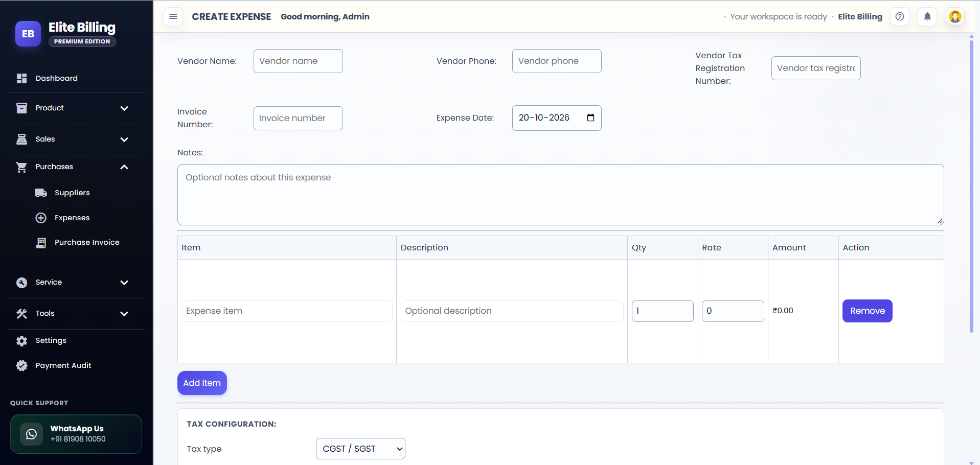The image size is (980, 465).
Task: Expand the Service menu chevron
Action: click(124, 283)
